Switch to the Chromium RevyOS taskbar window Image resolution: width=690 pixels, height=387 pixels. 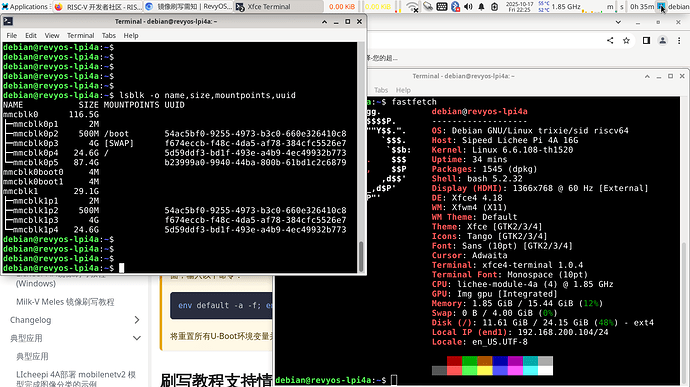(188, 7)
